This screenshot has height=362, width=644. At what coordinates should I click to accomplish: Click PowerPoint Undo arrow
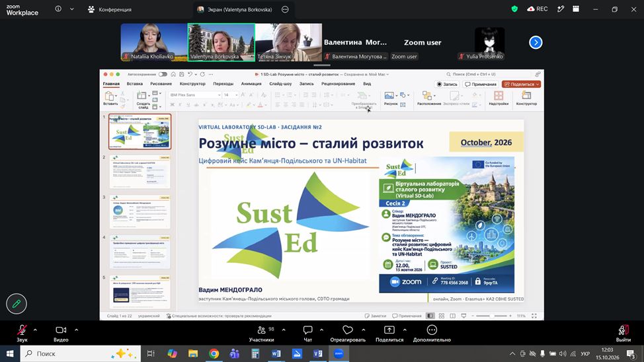pyautogui.click(x=190, y=74)
